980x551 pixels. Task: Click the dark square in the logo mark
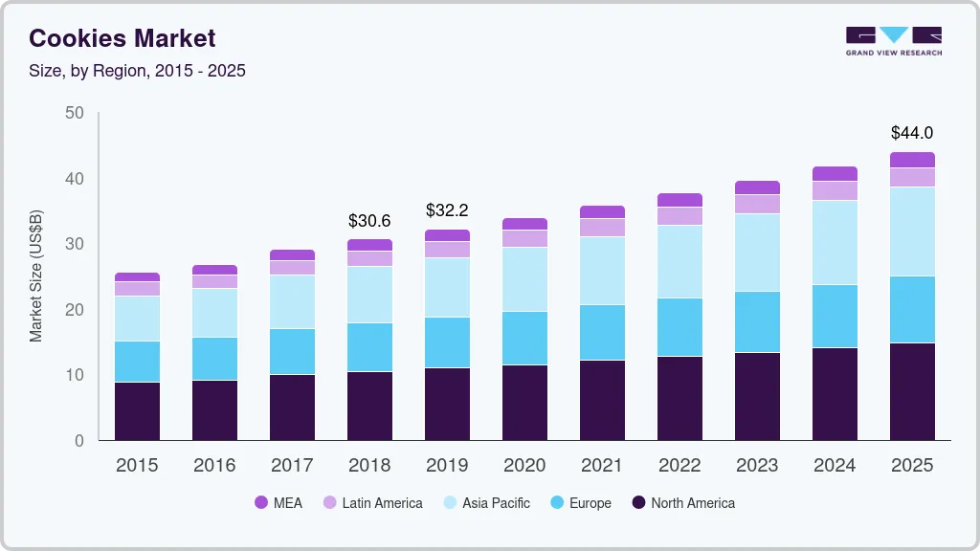[861, 33]
